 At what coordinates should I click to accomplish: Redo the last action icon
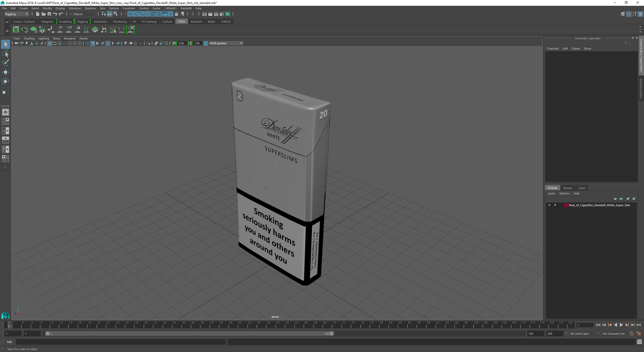point(61,14)
